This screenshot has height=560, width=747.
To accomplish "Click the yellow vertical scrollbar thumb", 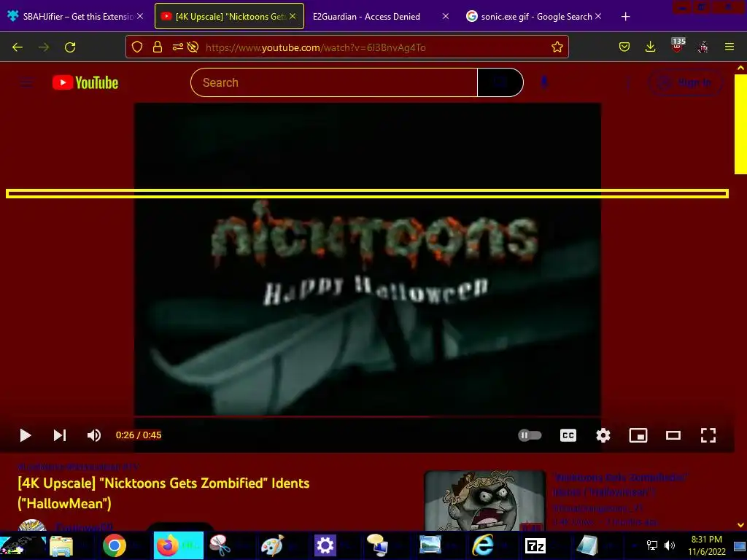I will (x=740, y=124).
